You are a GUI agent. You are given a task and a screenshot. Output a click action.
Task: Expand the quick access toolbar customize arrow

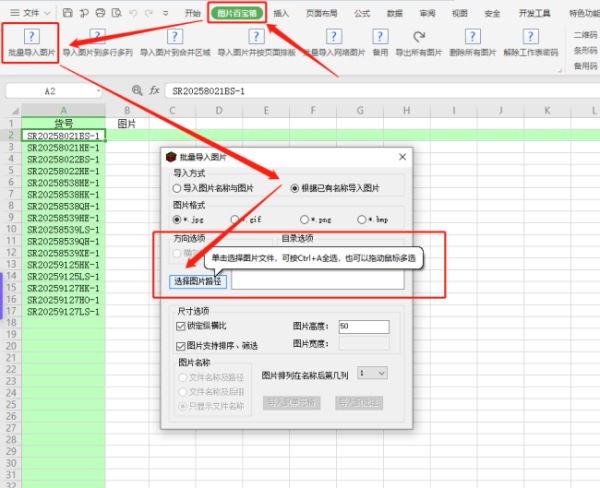166,13
